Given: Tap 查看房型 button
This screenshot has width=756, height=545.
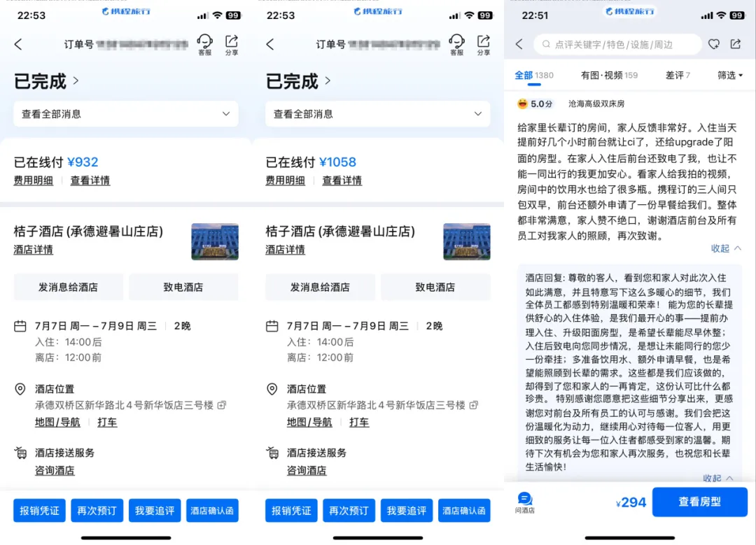Looking at the screenshot, I should [699, 502].
